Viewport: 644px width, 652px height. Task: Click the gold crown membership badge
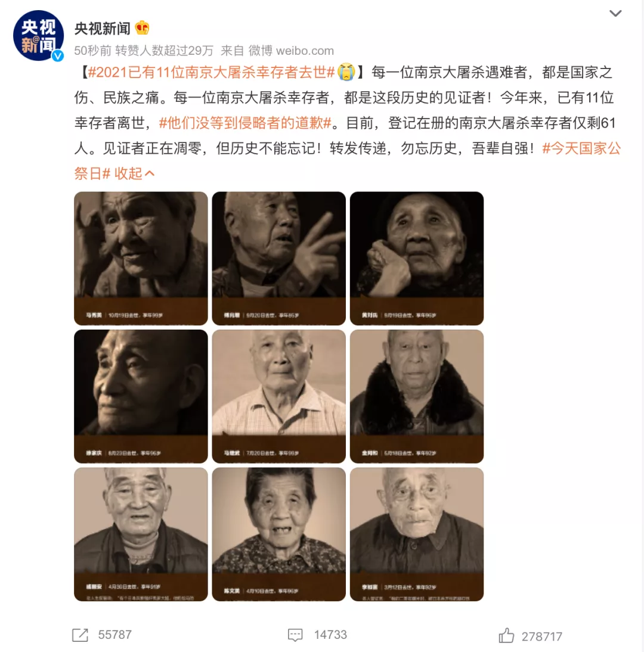[x=142, y=28]
